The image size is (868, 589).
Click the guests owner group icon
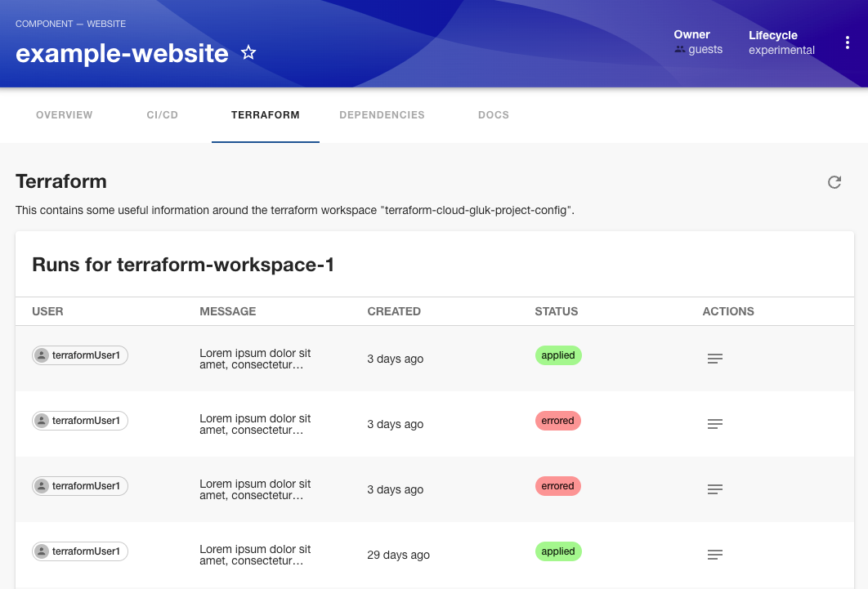(679, 49)
